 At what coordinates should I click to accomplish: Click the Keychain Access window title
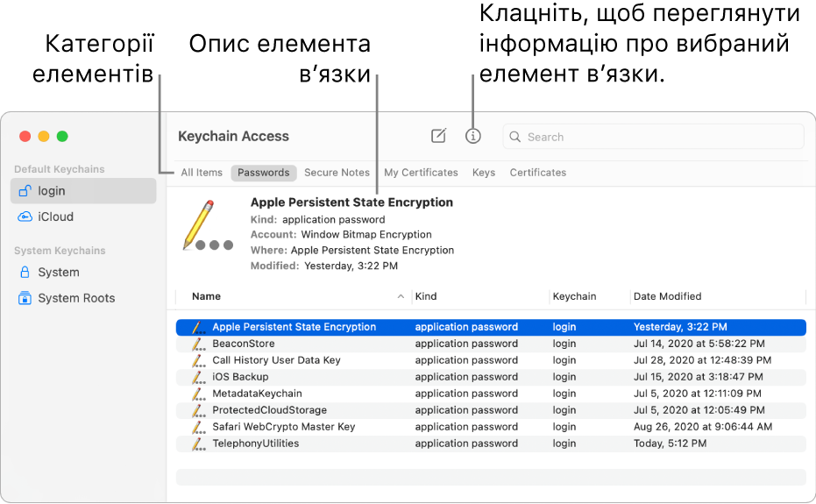click(x=233, y=137)
